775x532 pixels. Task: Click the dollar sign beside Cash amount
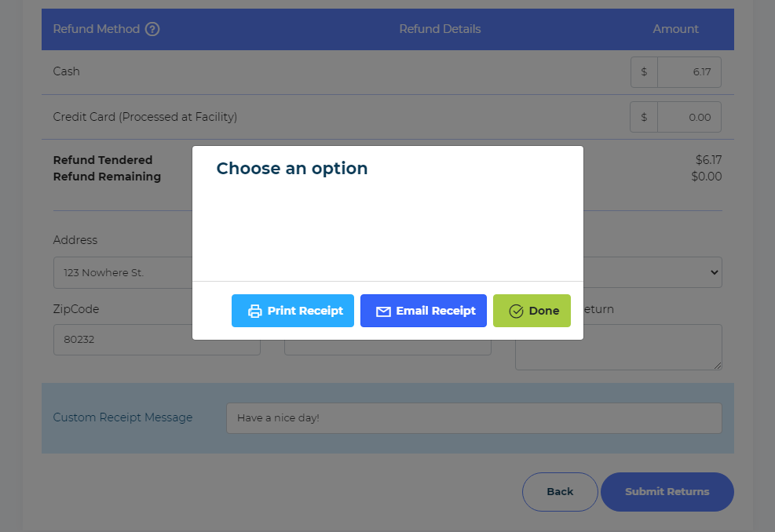[644, 72]
